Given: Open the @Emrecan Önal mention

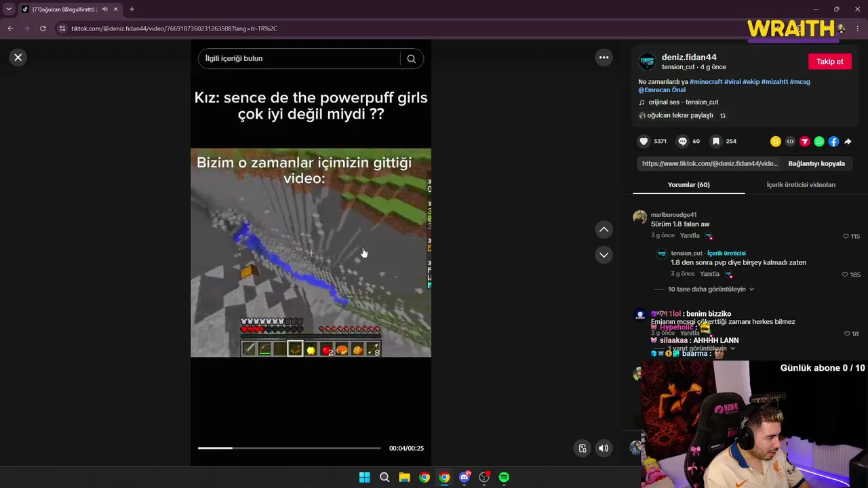Looking at the screenshot, I should pos(662,90).
